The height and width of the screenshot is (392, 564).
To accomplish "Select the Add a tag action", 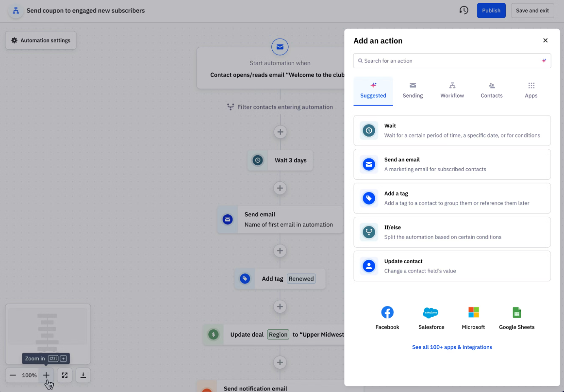I will (452, 198).
